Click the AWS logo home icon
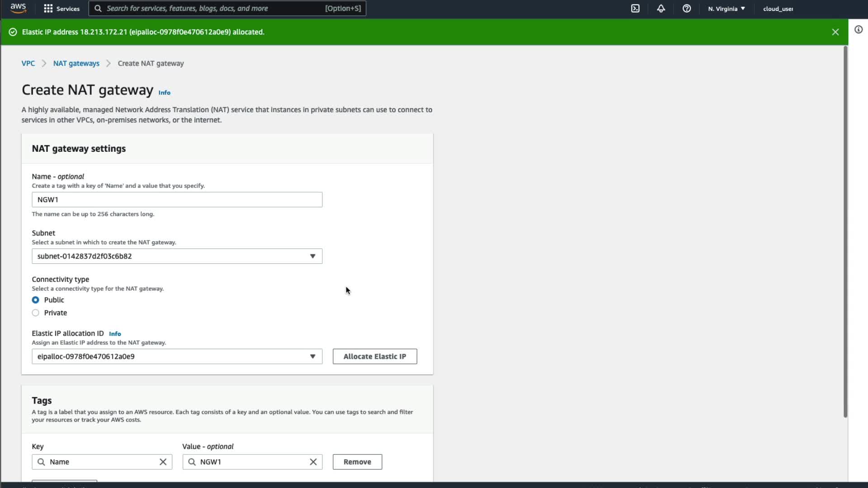The height and width of the screenshot is (488, 868). (18, 8)
